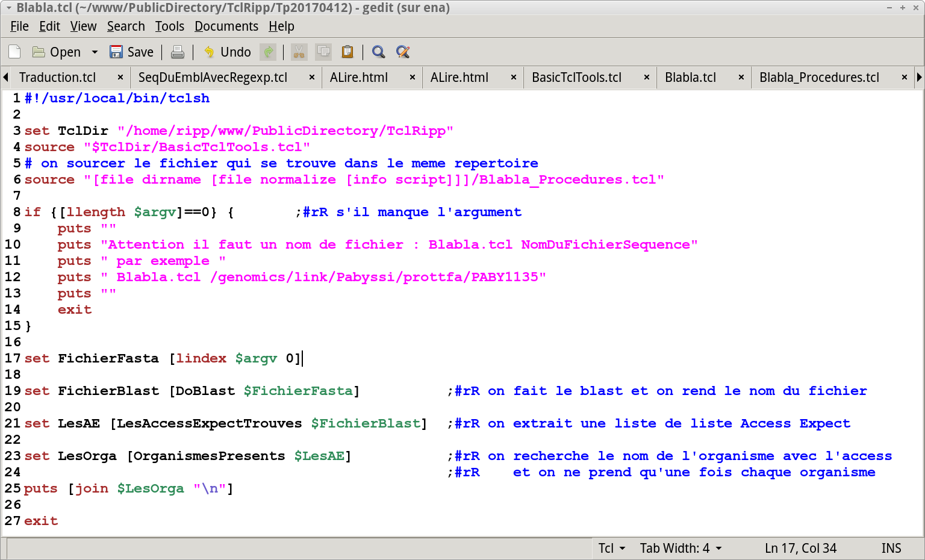Click the Undo arrow icon
The image size is (925, 560).
coord(209,52)
